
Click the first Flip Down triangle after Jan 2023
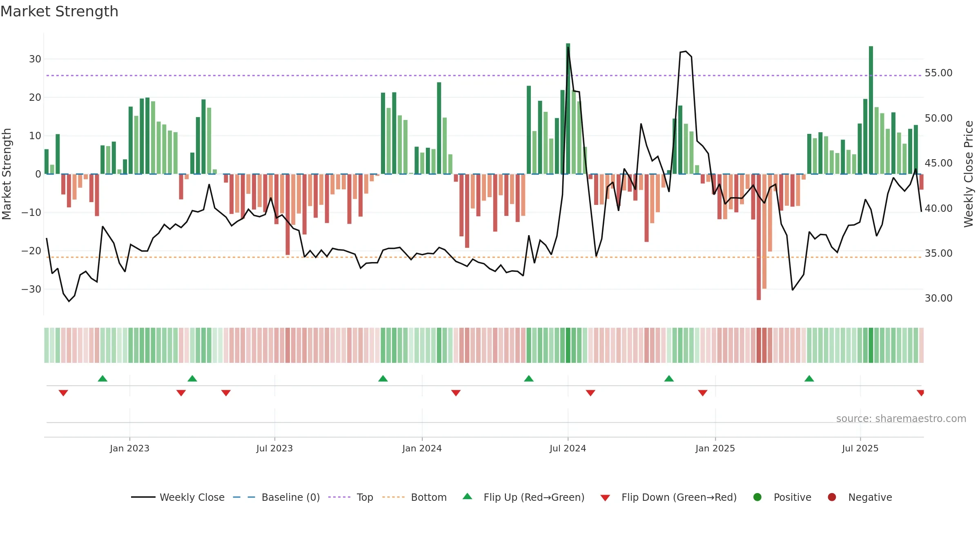coord(181,393)
